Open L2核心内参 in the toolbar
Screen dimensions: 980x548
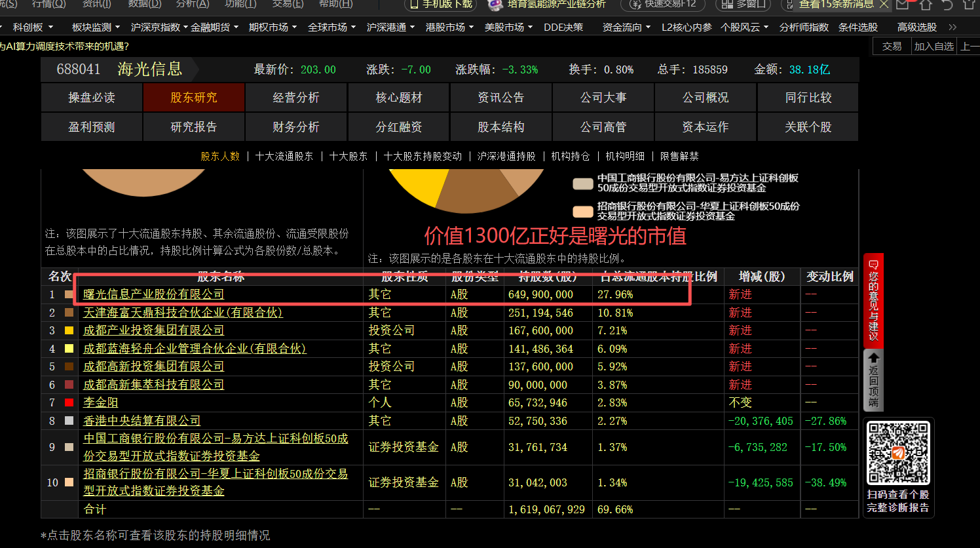687,27
